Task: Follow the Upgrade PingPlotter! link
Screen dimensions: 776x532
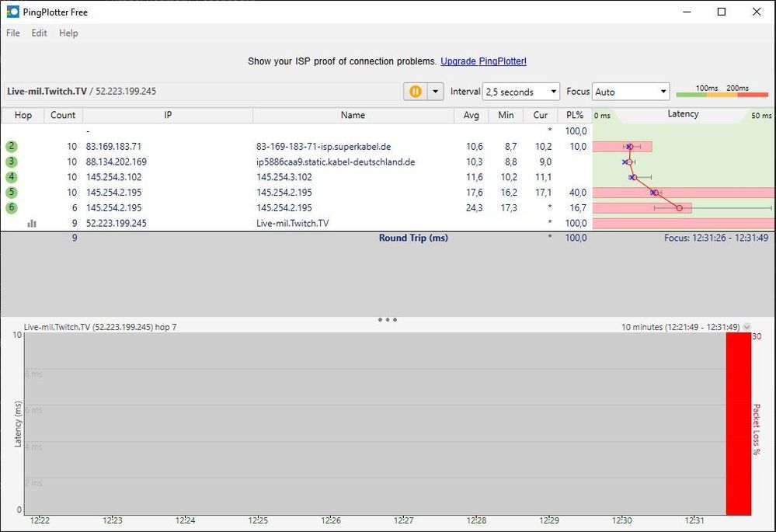Action: click(x=483, y=61)
